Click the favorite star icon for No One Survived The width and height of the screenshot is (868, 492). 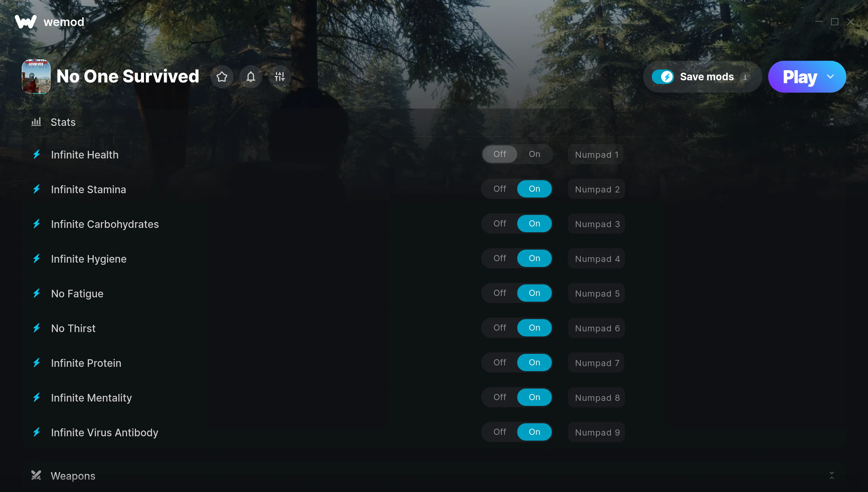[222, 76]
